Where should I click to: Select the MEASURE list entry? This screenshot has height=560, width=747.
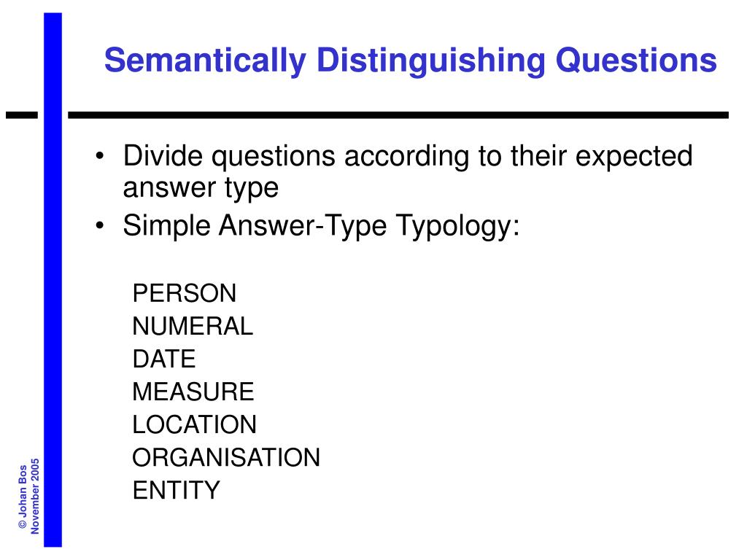coord(193,392)
